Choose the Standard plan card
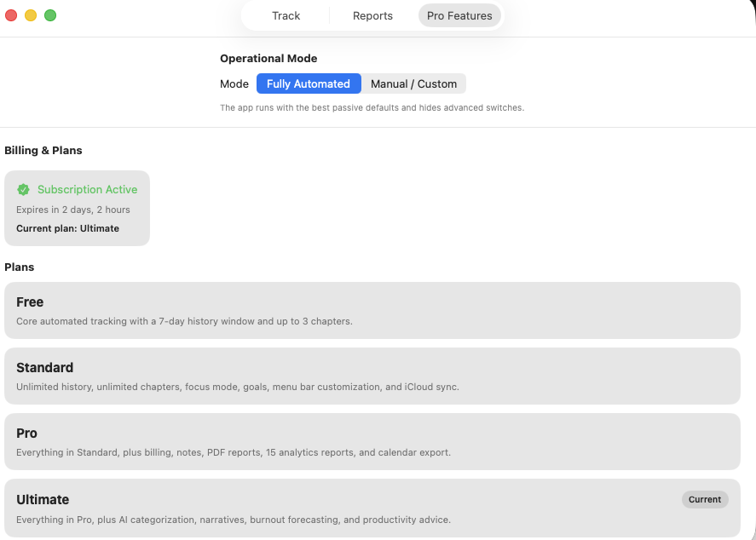This screenshot has width=756, height=540. 372,376
